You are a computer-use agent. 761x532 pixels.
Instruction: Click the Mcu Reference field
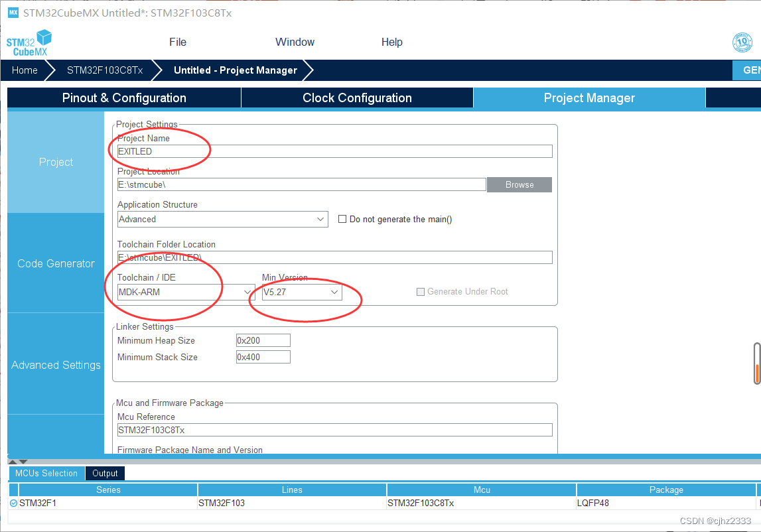pos(335,430)
